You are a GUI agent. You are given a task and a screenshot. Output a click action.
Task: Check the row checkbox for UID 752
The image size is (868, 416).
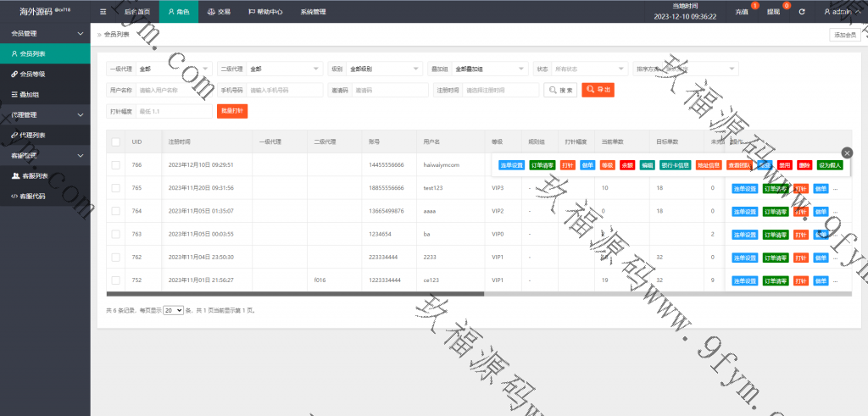tap(115, 280)
